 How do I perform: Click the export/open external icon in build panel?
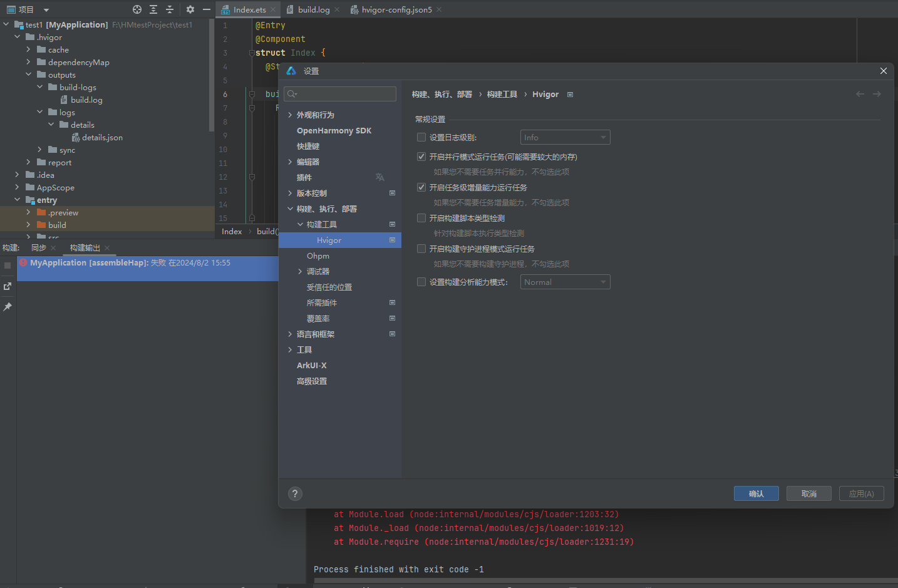coord(8,286)
